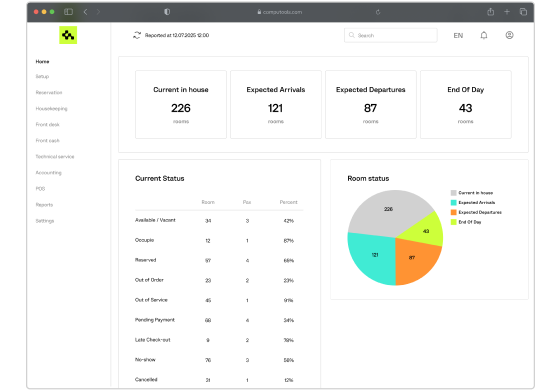Click the teal Expected Arrivals legend swatch

tap(454, 202)
